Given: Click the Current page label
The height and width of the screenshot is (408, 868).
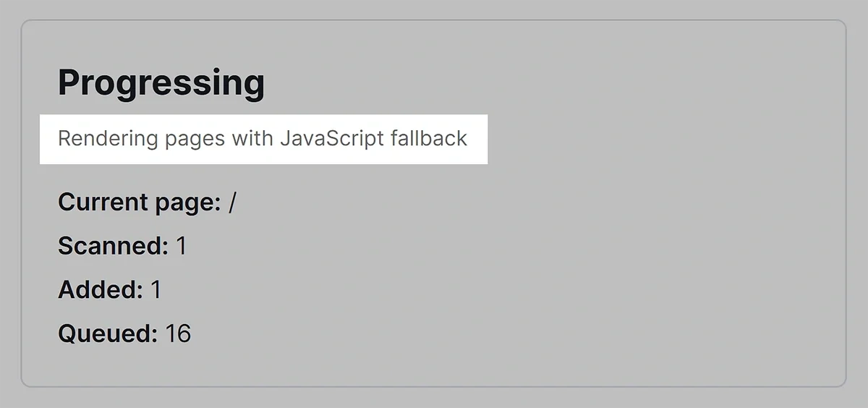Looking at the screenshot, I should click(140, 203).
